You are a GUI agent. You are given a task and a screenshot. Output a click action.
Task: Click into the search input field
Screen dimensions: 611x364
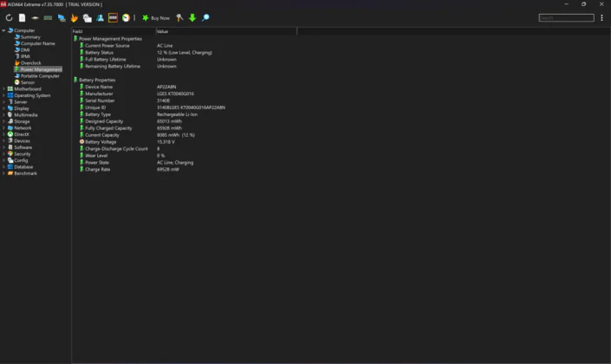click(x=566, y=18)
